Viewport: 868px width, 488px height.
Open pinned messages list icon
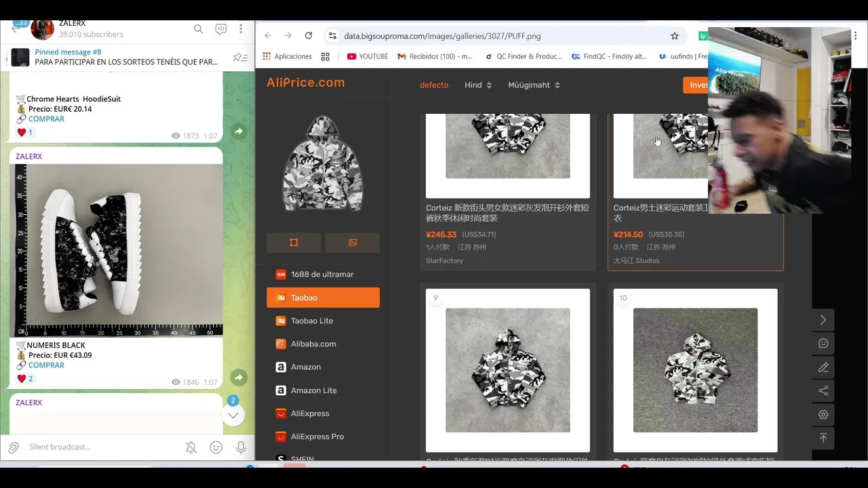(x=240, y=58)
